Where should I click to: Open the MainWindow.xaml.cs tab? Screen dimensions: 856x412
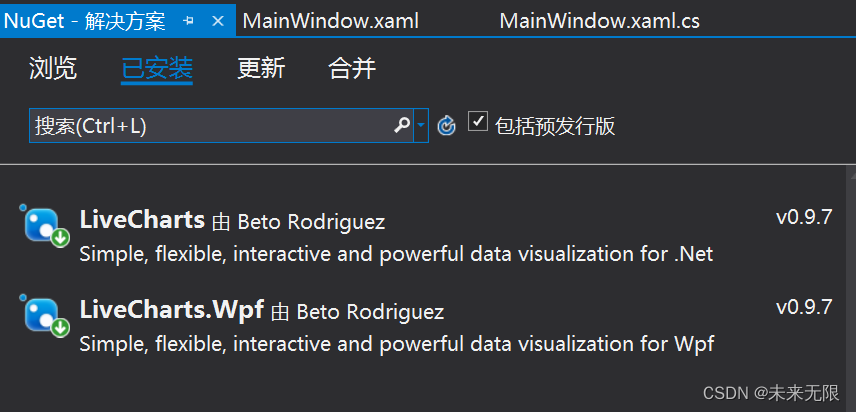[599, 21]
